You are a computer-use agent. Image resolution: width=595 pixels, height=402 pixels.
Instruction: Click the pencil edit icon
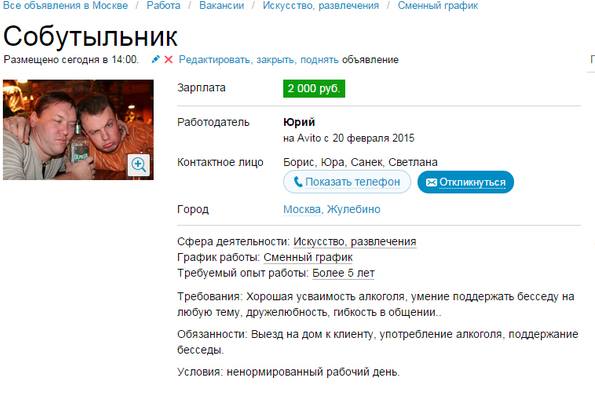pyautogui.click(x=156, y=60)
